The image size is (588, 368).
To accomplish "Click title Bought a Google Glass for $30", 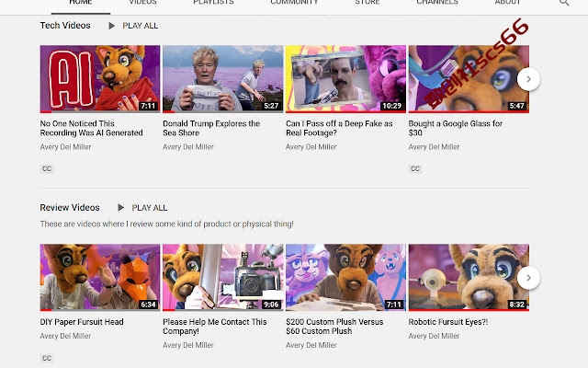I will 456,128.
